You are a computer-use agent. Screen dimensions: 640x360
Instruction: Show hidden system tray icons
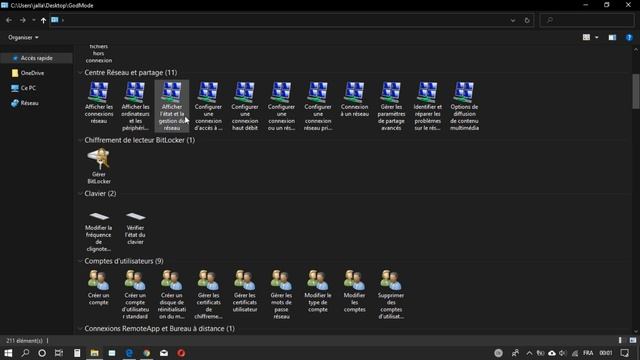(529, 353)
